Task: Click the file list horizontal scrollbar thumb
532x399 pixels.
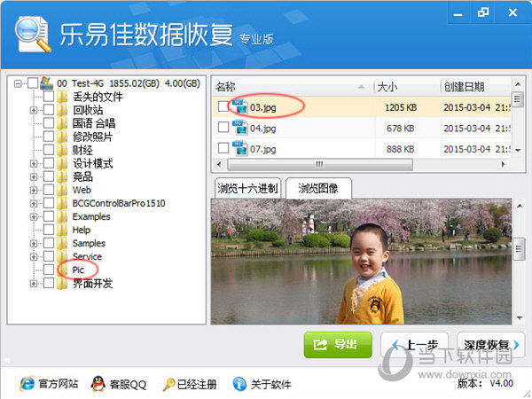Action: [x=320, y=164]
